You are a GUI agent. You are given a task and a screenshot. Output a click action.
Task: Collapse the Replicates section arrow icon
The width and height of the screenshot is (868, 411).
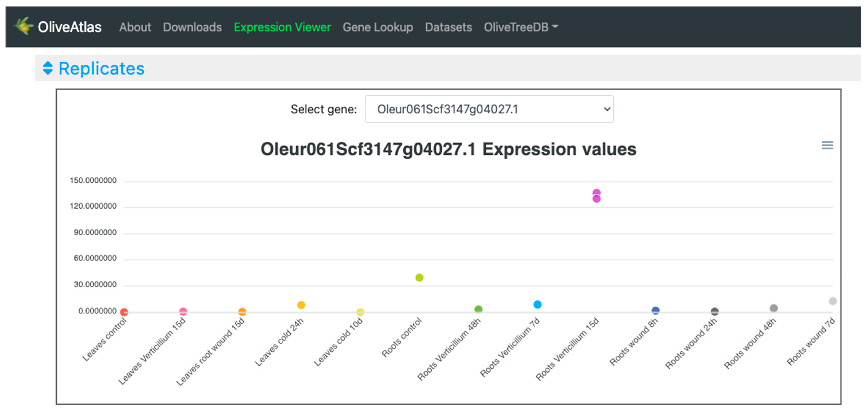48,68
